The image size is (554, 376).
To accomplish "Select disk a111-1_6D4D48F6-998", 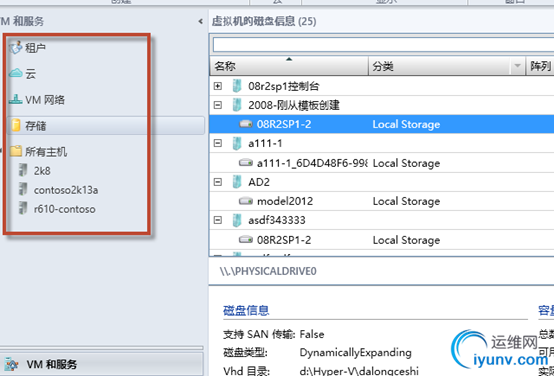I will (x=382, y=163).
